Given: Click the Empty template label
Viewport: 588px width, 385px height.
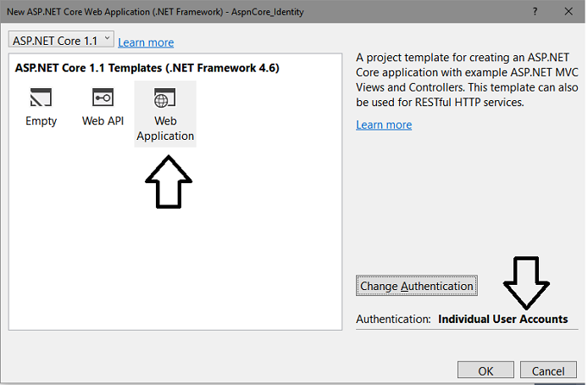Looking at the screenshot, I should (41, 121).
